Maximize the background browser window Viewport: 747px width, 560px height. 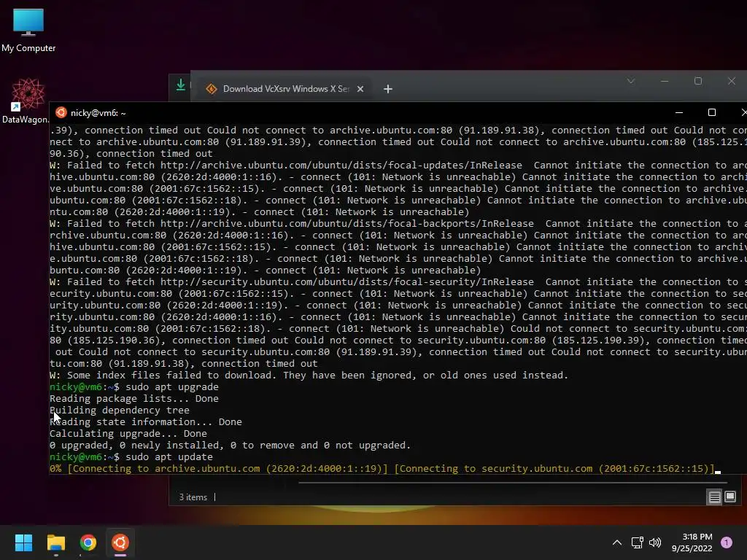[x=698, y=81]
